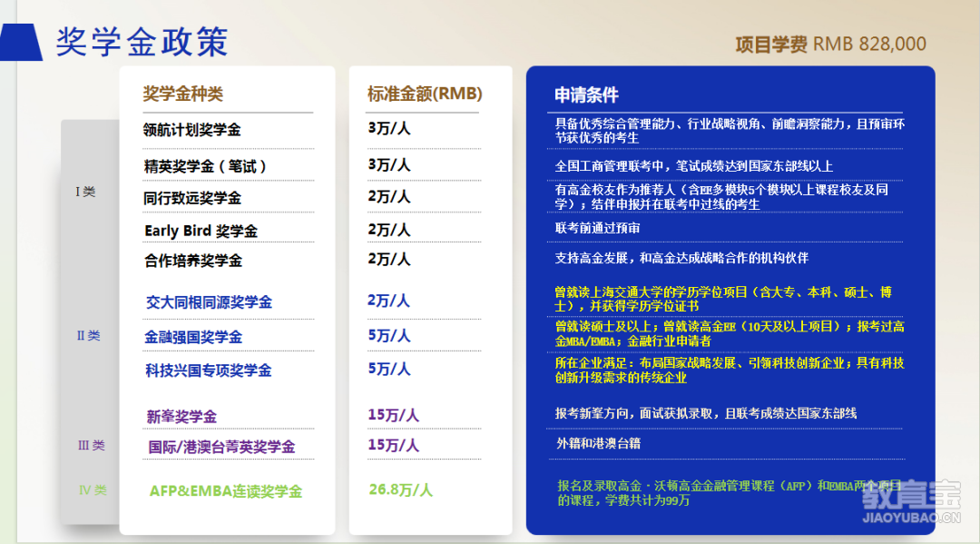Click 2万/人 amount for 合作培养奖学金
This screenshot has height=544, width=980.
pos(388,259)
